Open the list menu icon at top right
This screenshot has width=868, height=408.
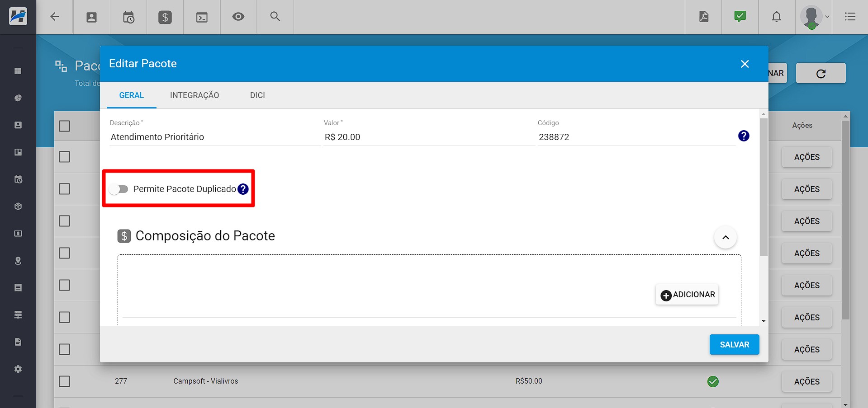point(850,17)
